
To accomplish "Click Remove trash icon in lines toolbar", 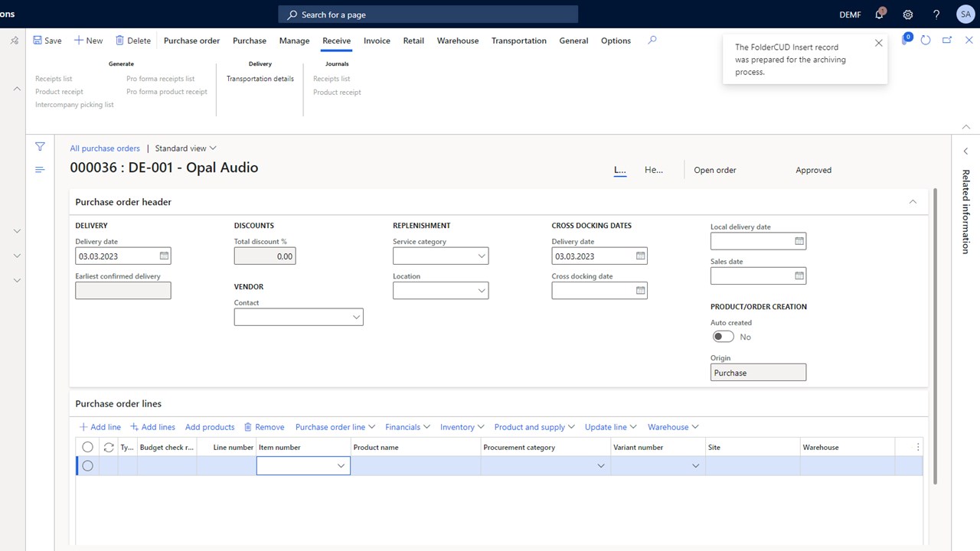I will pos(248,427).
